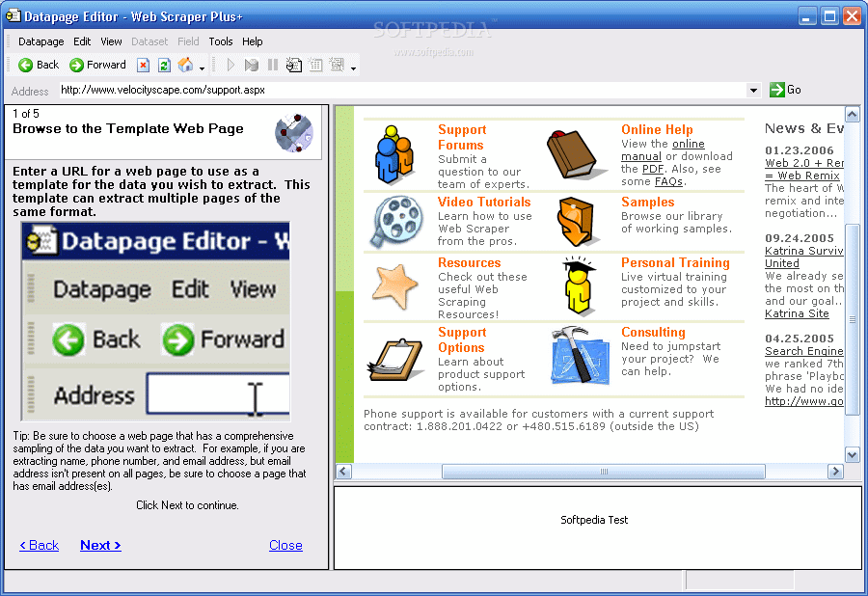Click the hand-pointer select data icon
This screenshot has width=868, height=596.
[x=294, y=65]
